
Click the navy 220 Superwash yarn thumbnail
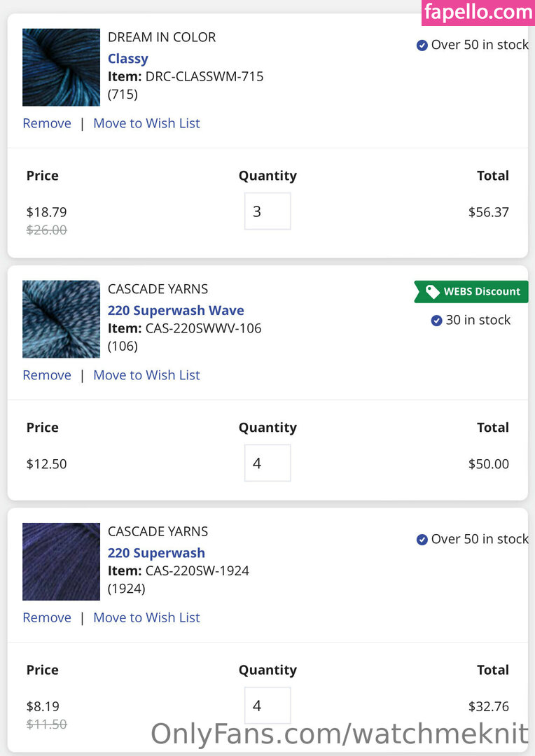[61, 561]
